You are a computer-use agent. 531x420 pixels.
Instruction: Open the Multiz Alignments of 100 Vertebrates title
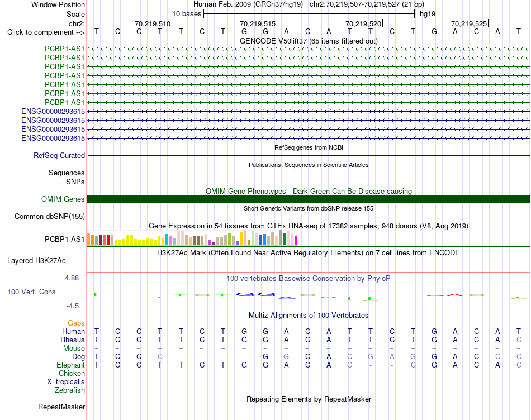point(309,316)
